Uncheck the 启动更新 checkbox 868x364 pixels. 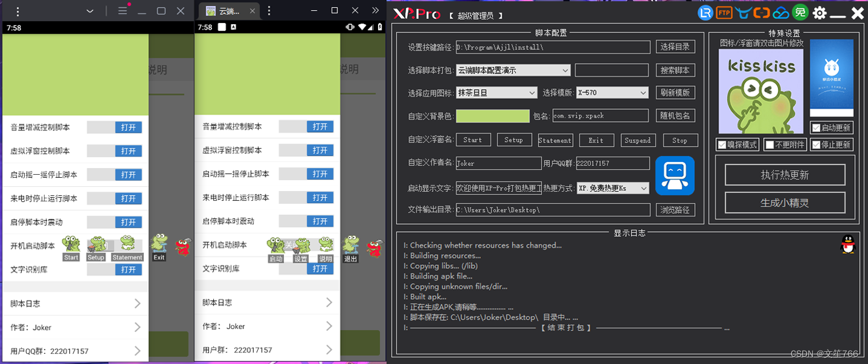(817, 128)
